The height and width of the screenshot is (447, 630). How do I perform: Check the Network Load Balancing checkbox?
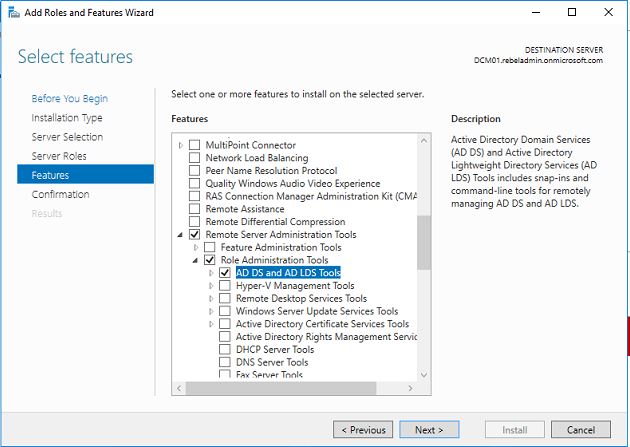194,158
